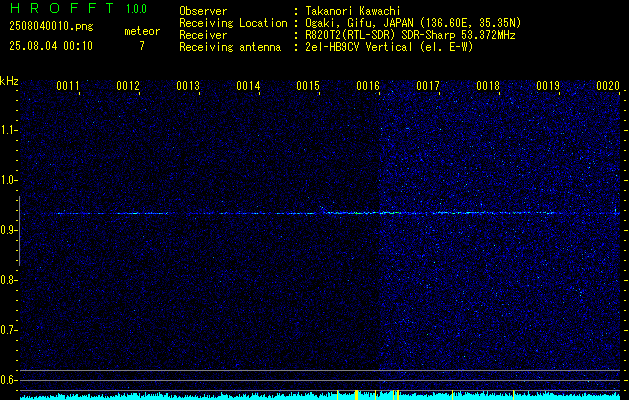Click the 2el-HB9CV Vertical antenna text
Viewport: 629px width, 400px height.
(389, 47)
